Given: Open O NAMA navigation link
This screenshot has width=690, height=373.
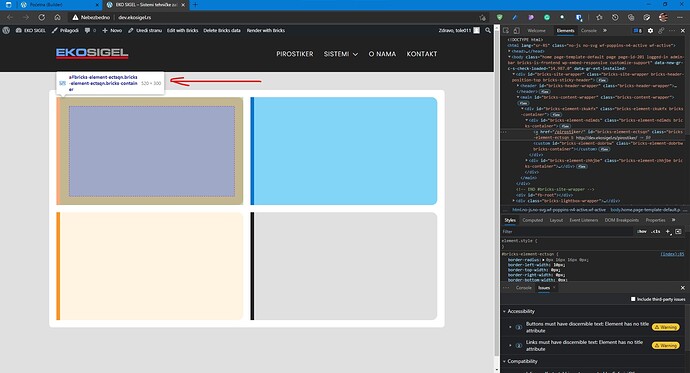Looking at the screenshot, I should (382, 54).
